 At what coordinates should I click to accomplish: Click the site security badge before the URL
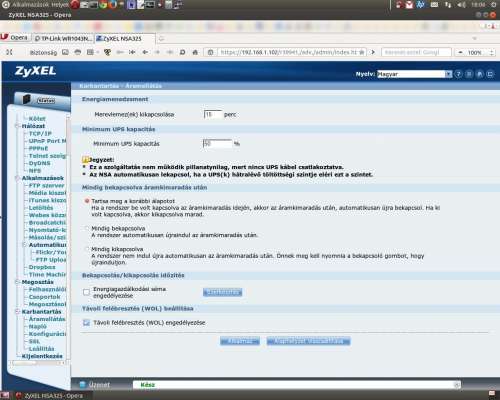(210, 52)
